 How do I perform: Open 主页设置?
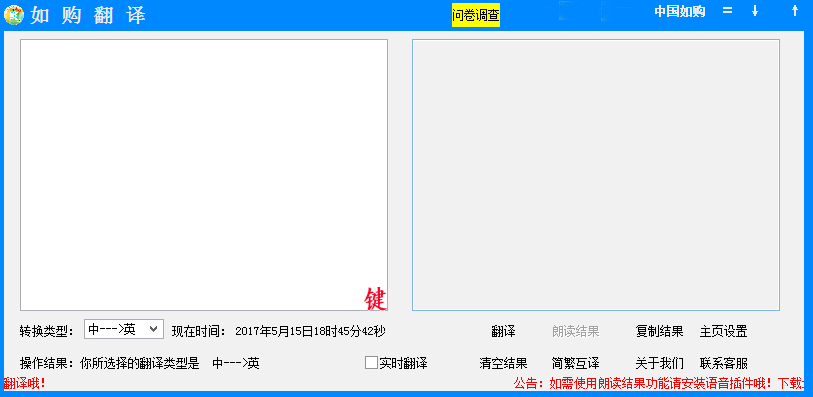[x=723, y=331]
